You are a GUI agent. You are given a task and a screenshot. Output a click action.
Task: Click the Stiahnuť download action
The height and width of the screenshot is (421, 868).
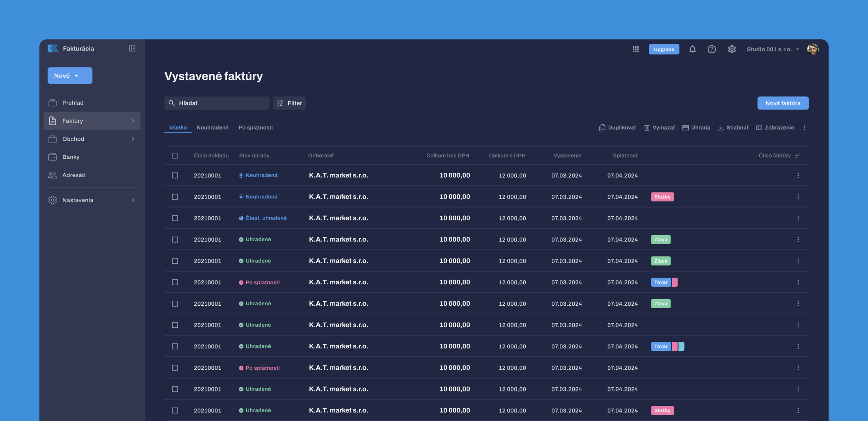(733, 128)
